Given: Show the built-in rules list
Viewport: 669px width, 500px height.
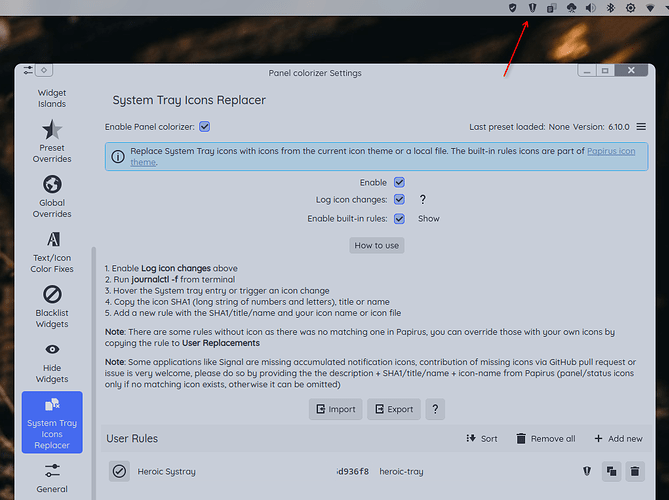Looking at the screenshot, I should click(x=428, y=218).
